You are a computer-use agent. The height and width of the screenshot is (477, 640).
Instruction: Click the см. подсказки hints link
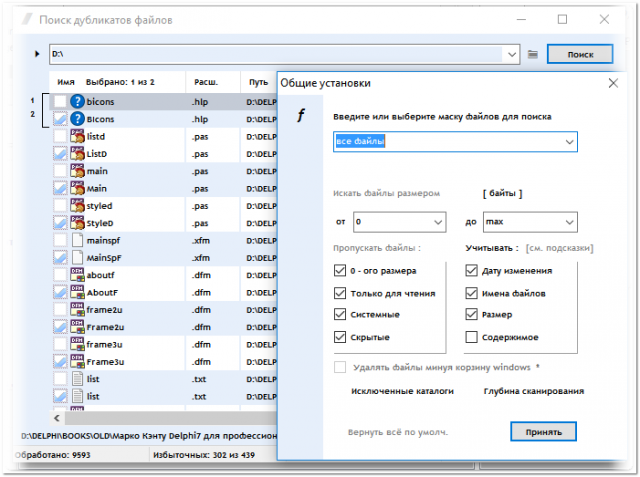(x=560, y=248)
